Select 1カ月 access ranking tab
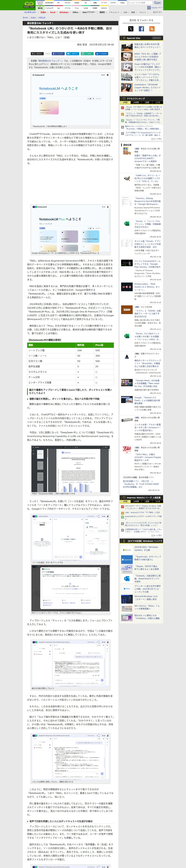Screen dimensions: 186x868 (158, 102)
